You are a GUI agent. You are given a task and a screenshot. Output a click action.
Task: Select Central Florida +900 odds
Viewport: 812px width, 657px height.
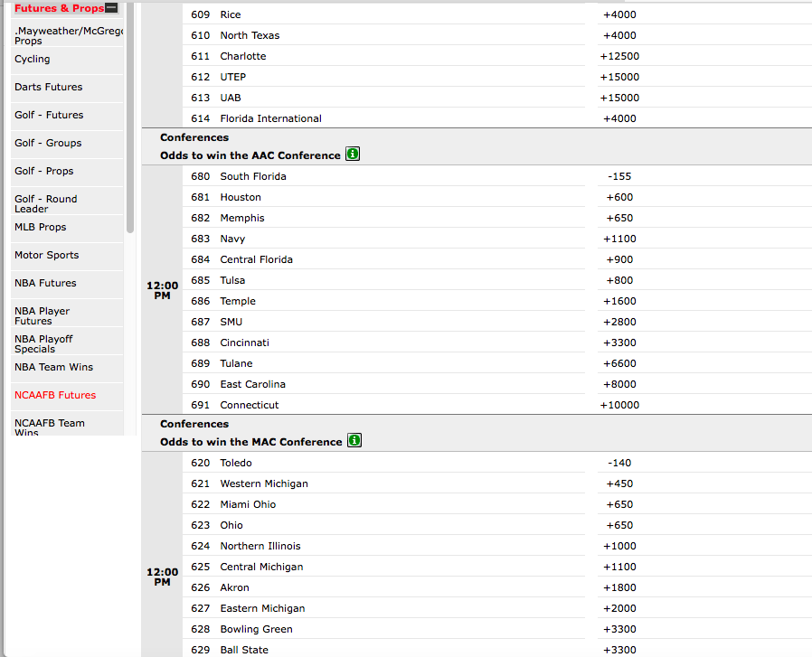coord(619,259)
